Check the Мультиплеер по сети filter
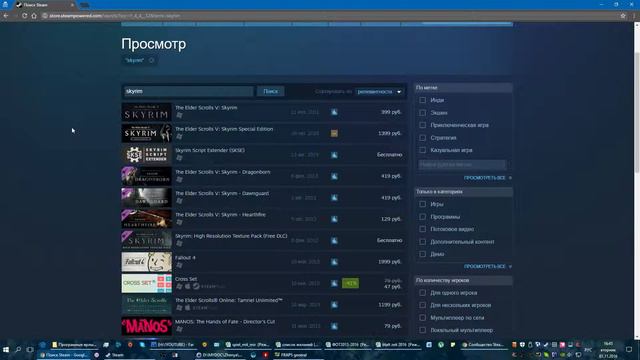640x360 pixels. [x=422, y=318]
